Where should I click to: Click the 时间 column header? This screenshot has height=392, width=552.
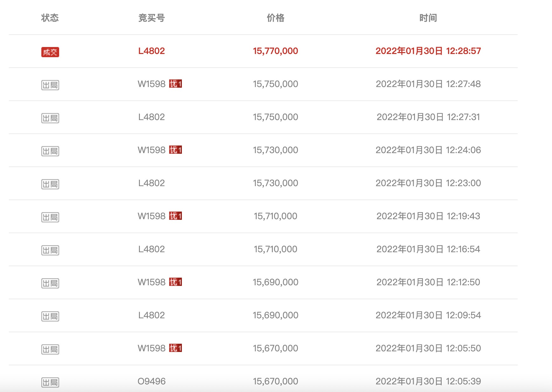pyautogui.click(x=428, y=18)
